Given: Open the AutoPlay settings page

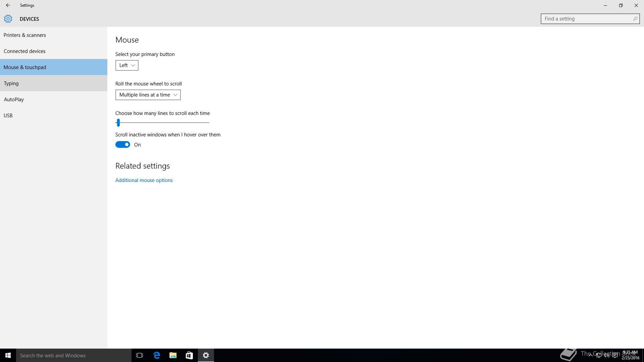Looking at the screenshot, I should coord(14,100).
